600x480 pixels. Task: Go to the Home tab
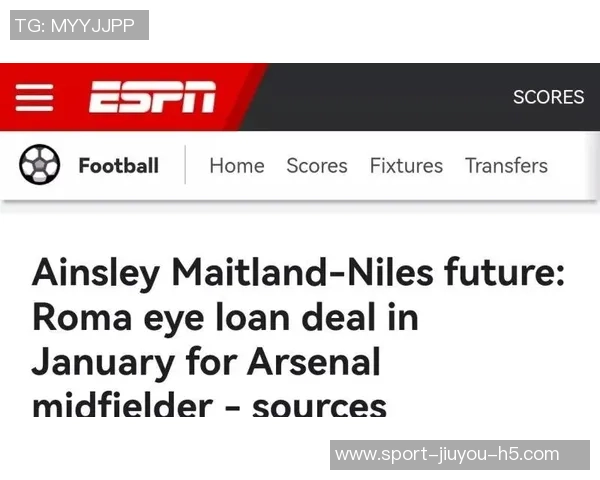tap(237, 166)
